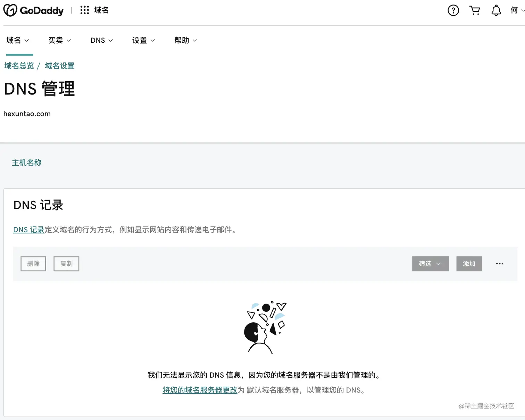This screenshot has width=525, height=420.
Task: Open the shopping cart icon
Action: 475,10
